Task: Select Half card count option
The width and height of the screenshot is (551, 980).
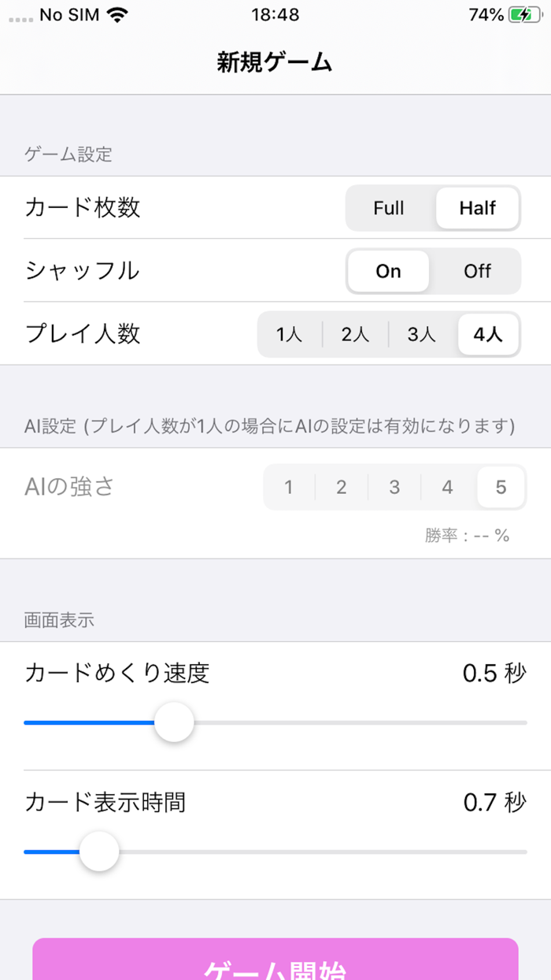Action: (x=476, y=208)
